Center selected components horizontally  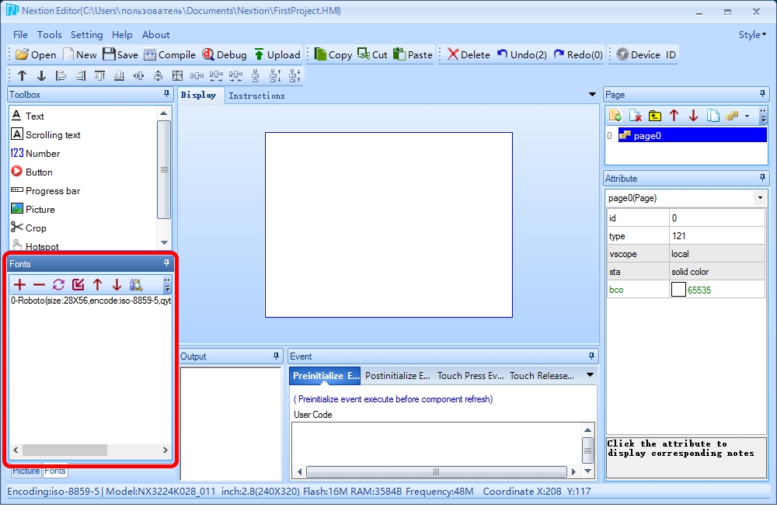(139, 76)
